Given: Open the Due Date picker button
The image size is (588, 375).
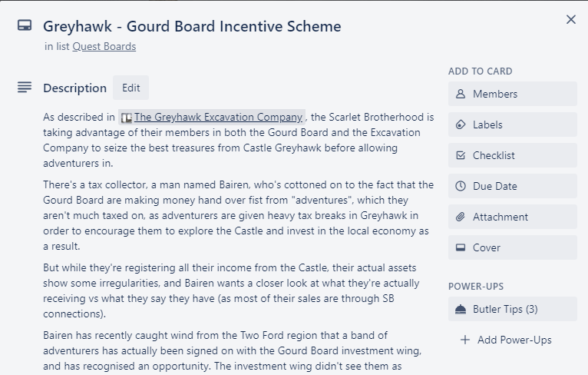Looking at the screenshot, I should click(x=512, y=186).
